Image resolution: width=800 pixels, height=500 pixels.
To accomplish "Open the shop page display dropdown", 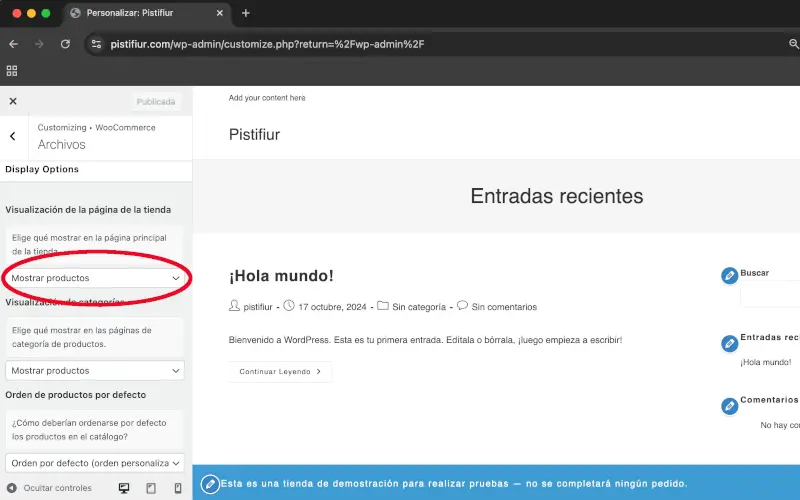I will [x=95, y=278].
